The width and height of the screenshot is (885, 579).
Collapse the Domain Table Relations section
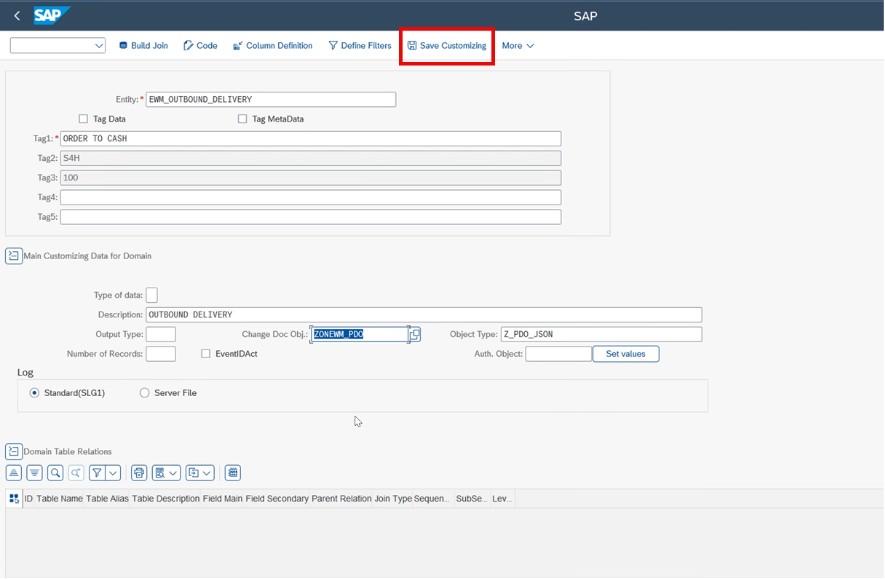[14, 452]
